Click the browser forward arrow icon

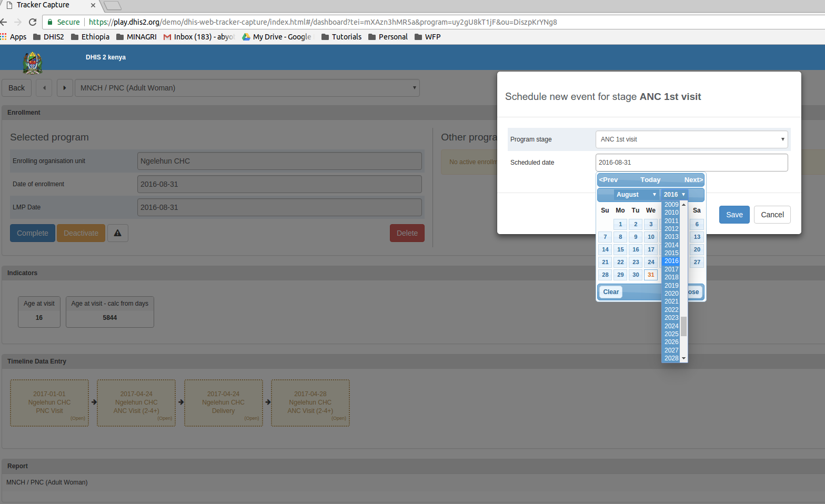coord(18,22)
